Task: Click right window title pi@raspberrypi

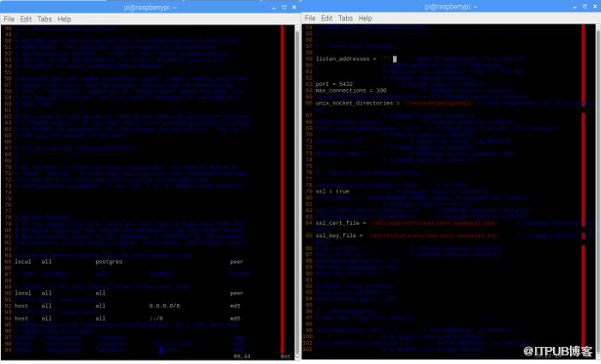Action: pyautogui.click(x=451, y=7)
